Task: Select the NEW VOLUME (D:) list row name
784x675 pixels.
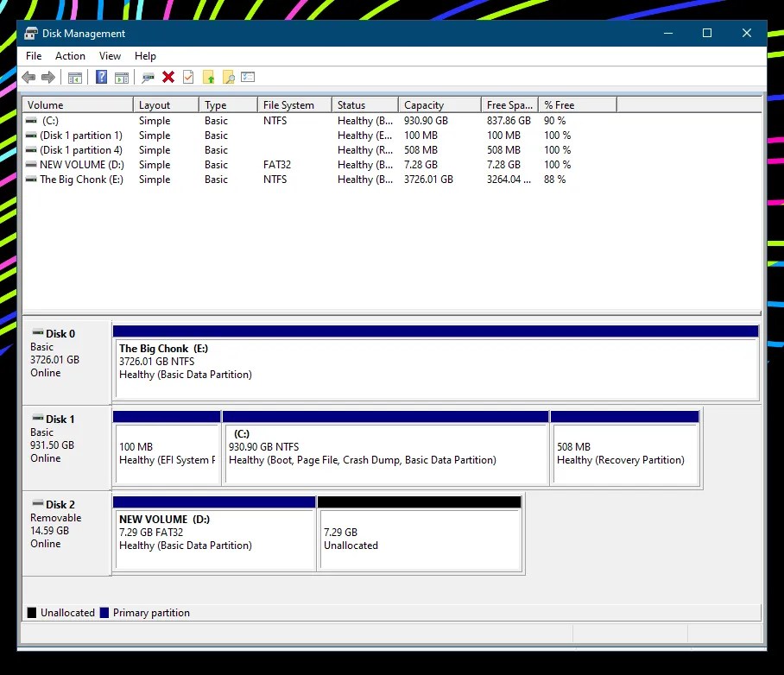Action: [82, 165]
